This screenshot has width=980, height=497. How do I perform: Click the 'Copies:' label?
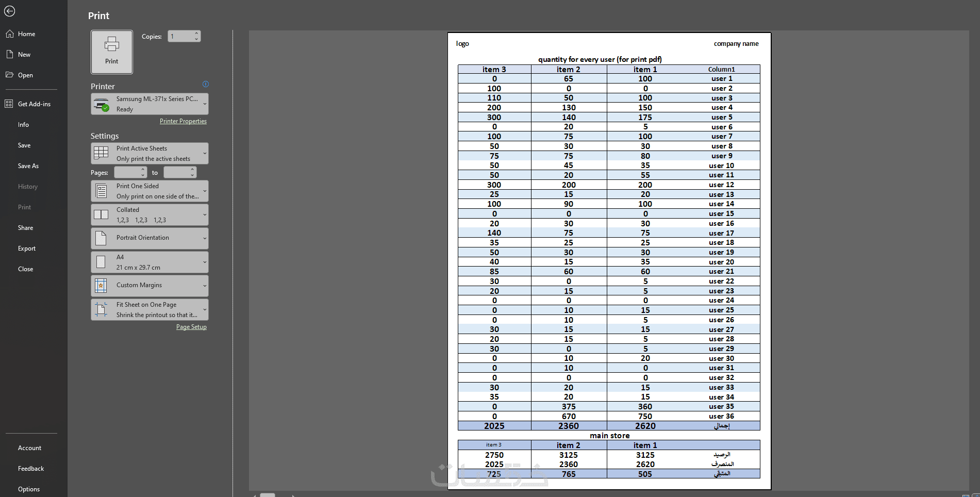pos(152,37)
